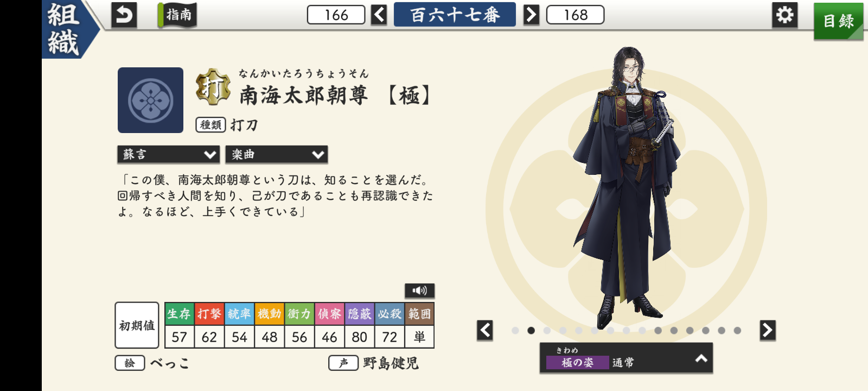This screenshot has height=391, width=868.
Task: Show next character illustration arrow
Action: [767, 330]
